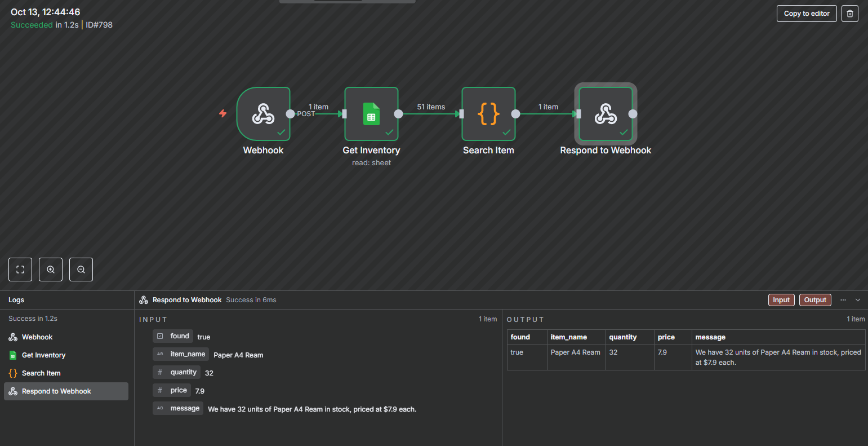Click the red lightning trigger icon
Viewport: 868px width, 446px height.
coord(223,113)
